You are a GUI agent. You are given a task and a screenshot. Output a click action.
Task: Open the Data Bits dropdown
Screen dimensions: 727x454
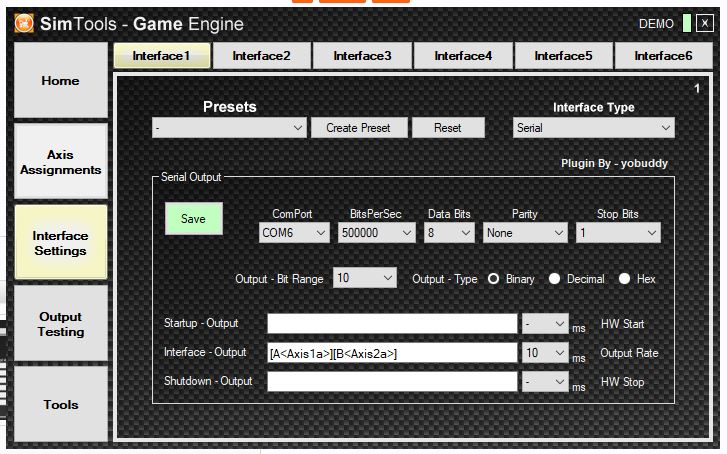click(x=449, y=233)
